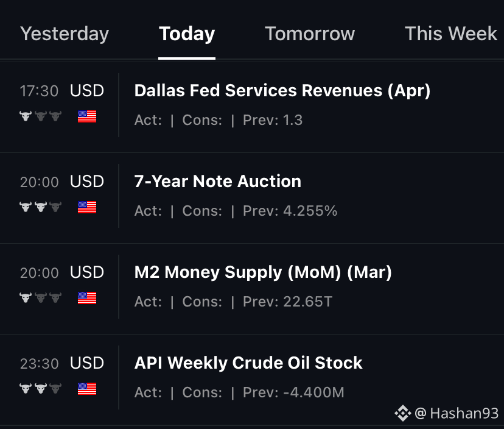Screen dimensions: 504x429
Task: Click bull importance icons on 7-Year Note row
Action: [x=41, y=207]
